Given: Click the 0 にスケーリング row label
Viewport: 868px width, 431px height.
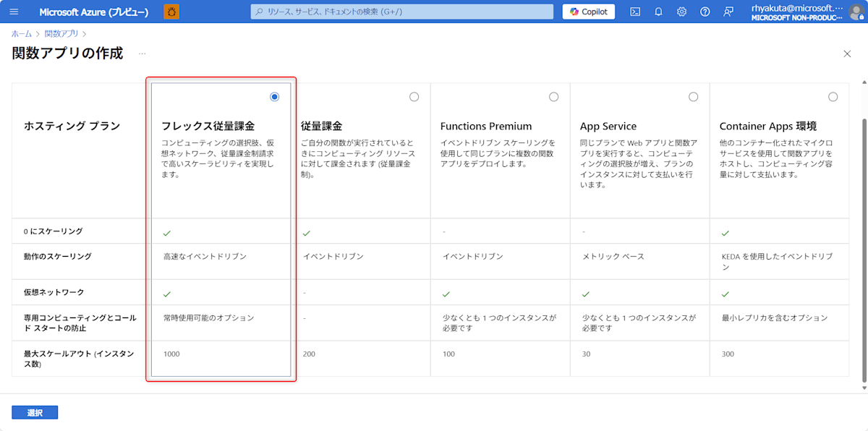Looking at the screenshot, I should pos(53,231).
